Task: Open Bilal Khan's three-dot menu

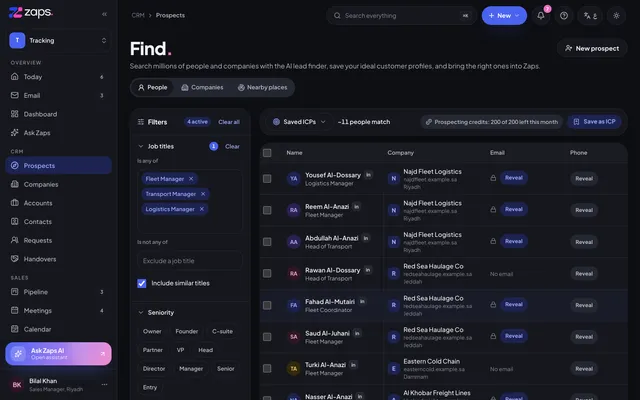Action: coord(104,384)
